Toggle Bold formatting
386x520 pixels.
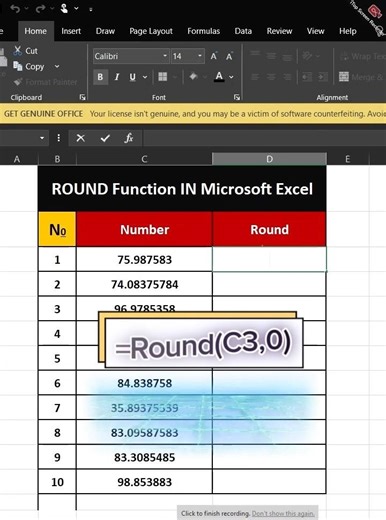click(100, 77)
